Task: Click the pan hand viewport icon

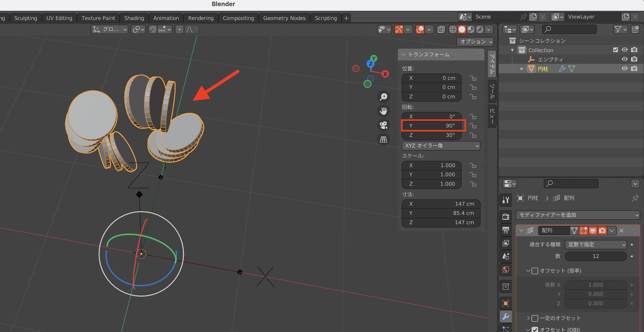Action: click(x=384, y=111)
